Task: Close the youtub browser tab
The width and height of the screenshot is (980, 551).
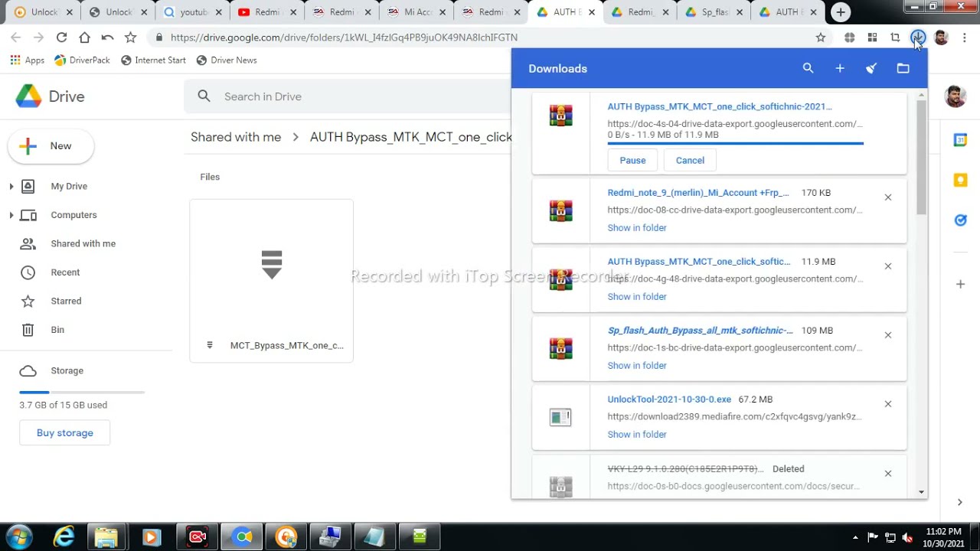Action: [218, 12]
